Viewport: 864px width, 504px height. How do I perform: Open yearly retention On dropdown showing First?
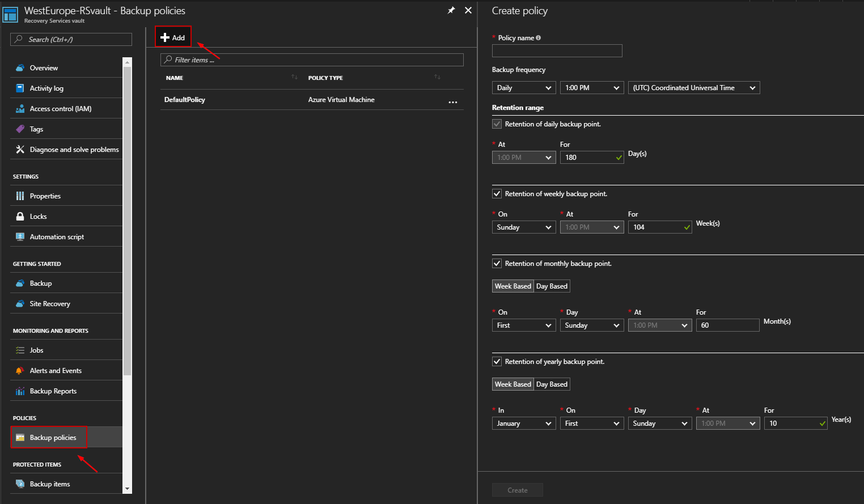pyautogui.click(x=592, y=423)
